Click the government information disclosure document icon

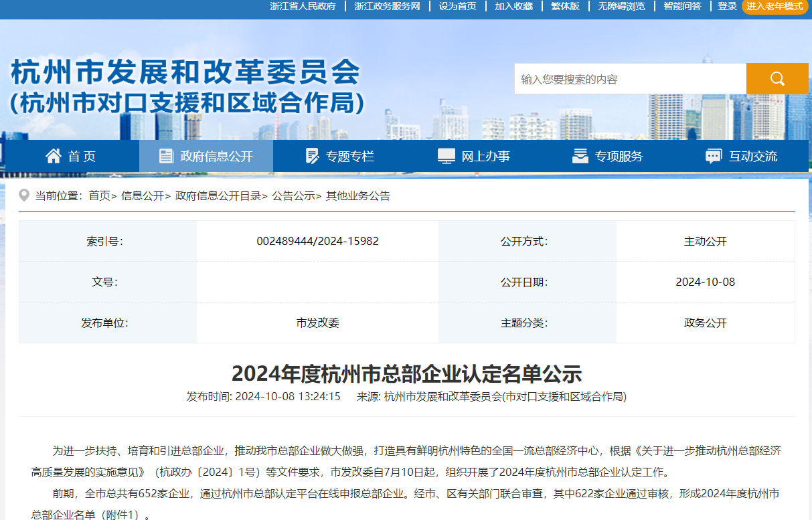pyautogui.click(x=166, y=156)
